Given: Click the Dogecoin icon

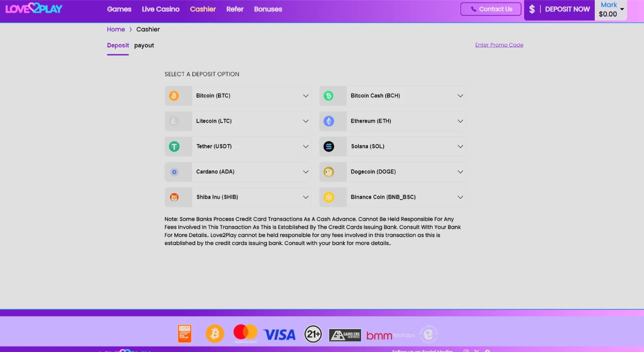Looking at the screenshot, I should point(329,172).
